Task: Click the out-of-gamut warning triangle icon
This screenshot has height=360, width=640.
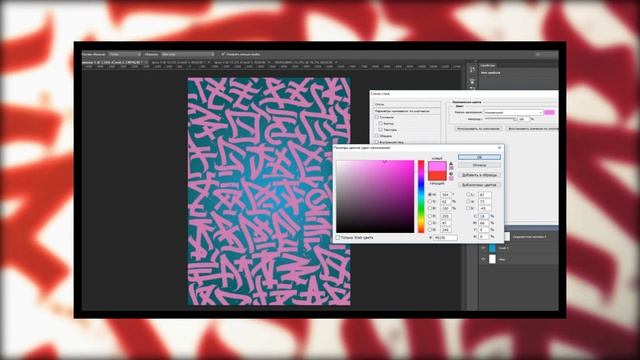Action: [451, 164]
